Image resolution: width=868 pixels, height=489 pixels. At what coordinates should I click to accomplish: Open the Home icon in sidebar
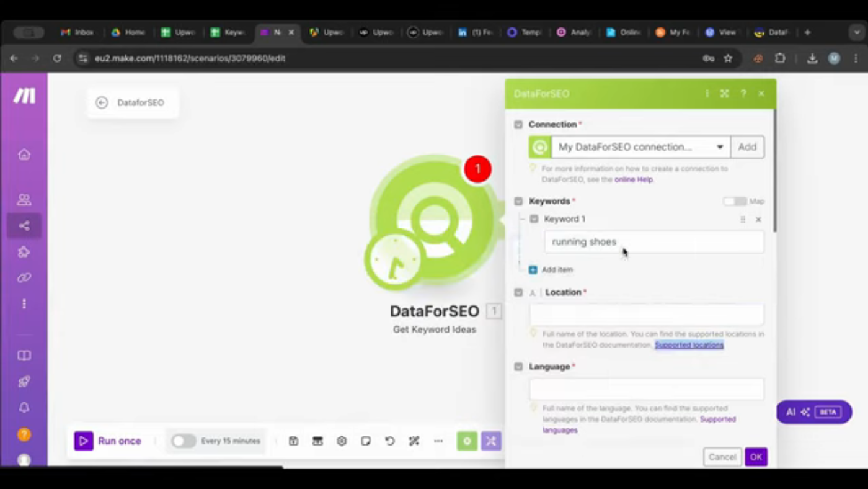tap(24, 155)
